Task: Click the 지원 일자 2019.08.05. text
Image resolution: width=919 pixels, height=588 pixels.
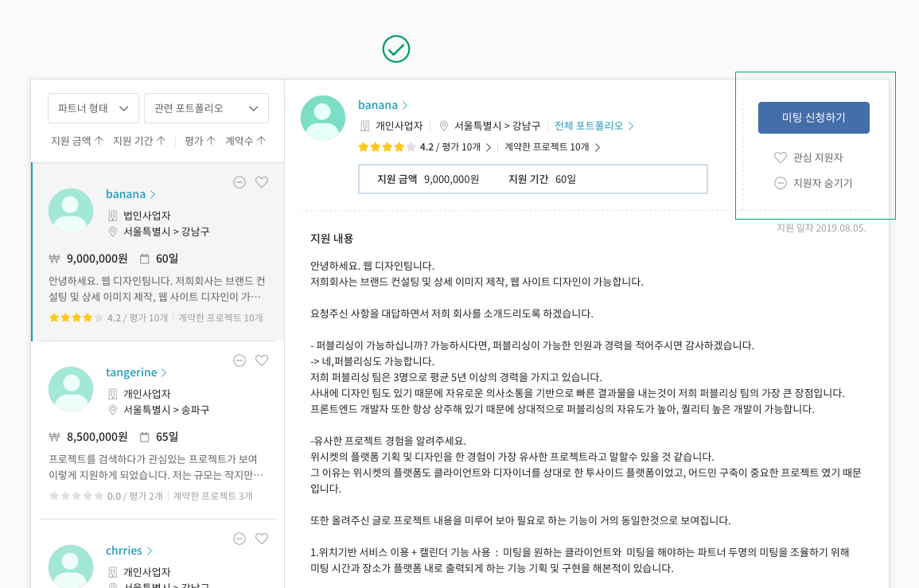Action: 820,228
